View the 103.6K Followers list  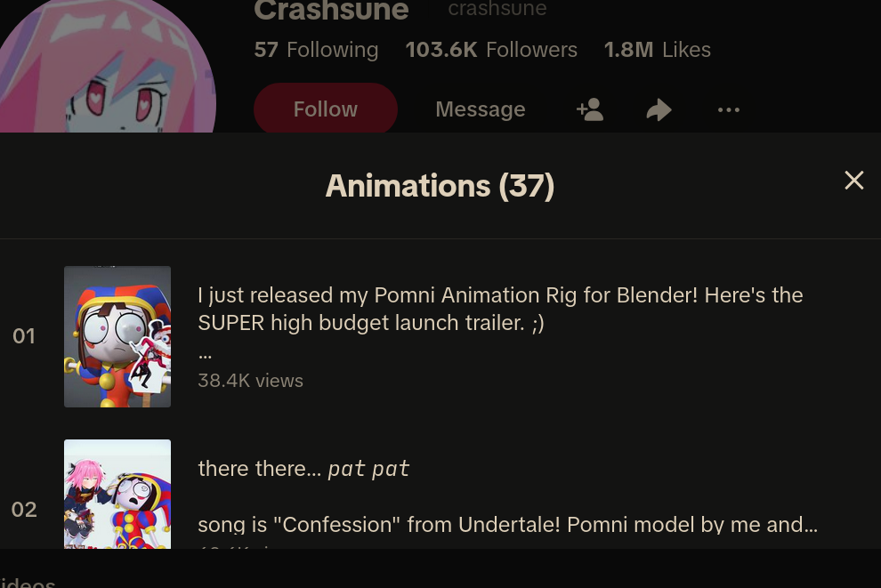[x=491, y=50]
